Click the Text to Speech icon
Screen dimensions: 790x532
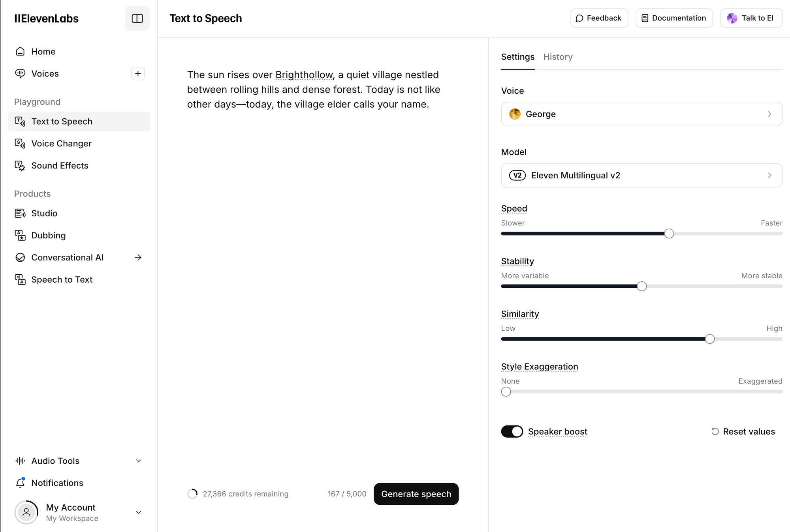tap(20, 121)
